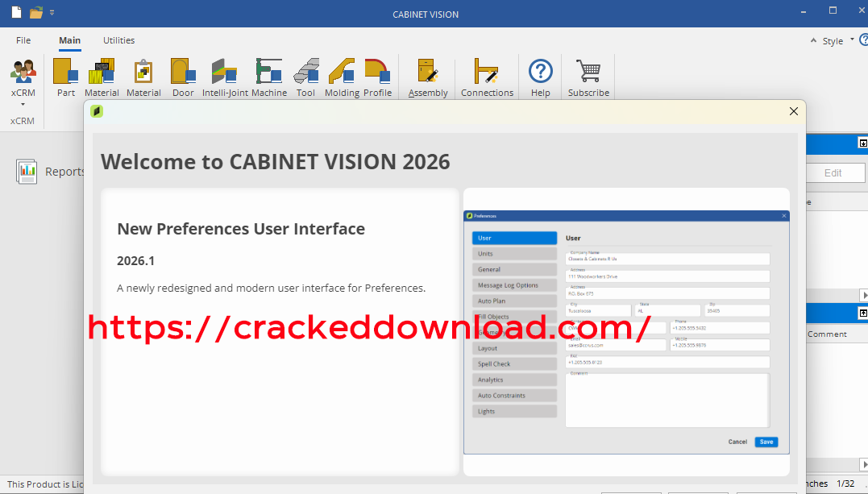
Task: Click the Open folder icon in title bar
Action: tap(36, 12)
